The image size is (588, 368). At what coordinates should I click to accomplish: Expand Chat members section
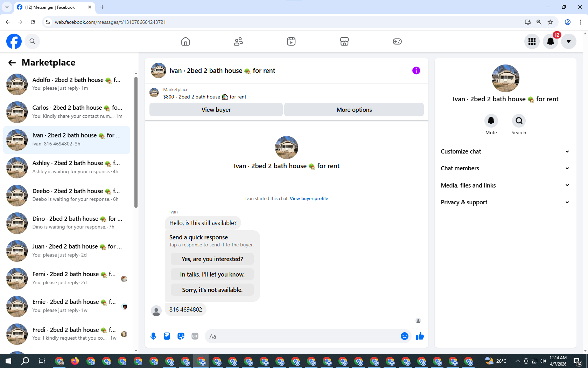(505, 168)
